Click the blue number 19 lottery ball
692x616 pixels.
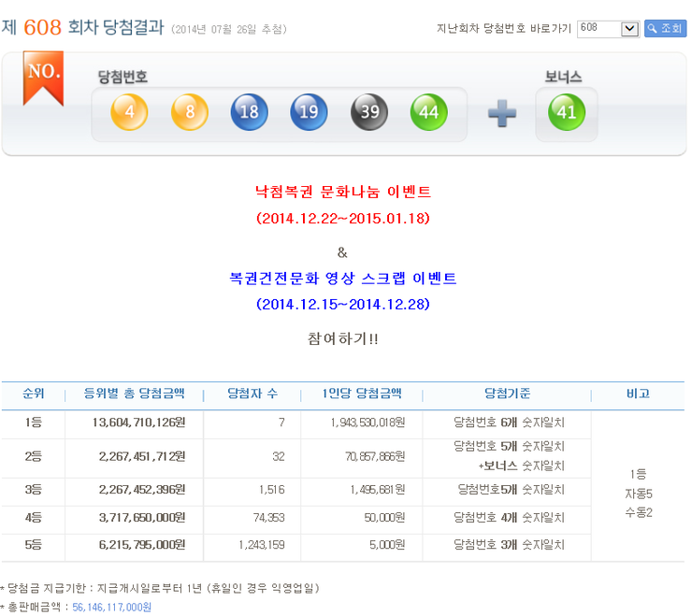click(x=309, y=112)
